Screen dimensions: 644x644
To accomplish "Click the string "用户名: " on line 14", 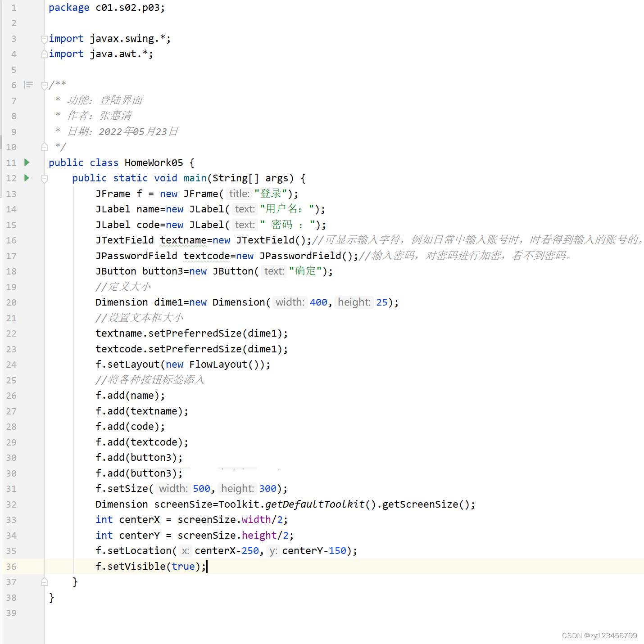I will (x=287, y=209).
